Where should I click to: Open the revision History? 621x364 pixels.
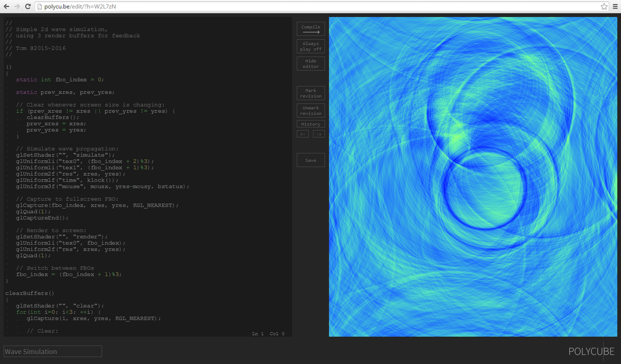310,124
